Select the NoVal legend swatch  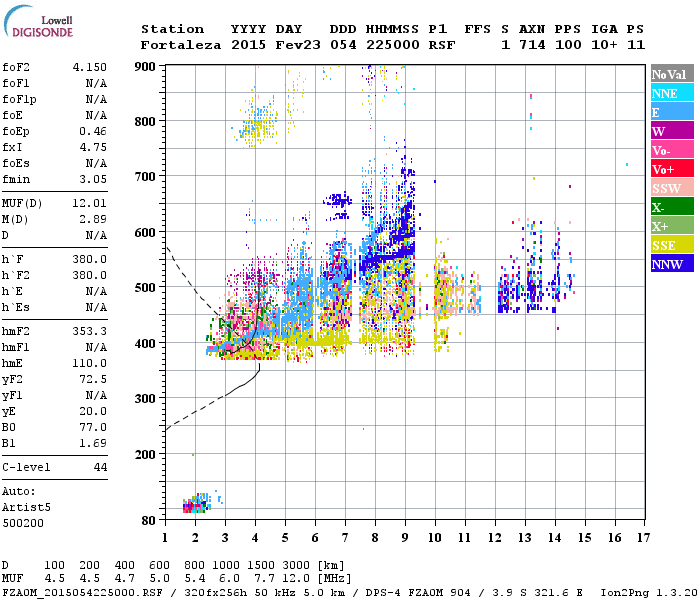point(672,74)
